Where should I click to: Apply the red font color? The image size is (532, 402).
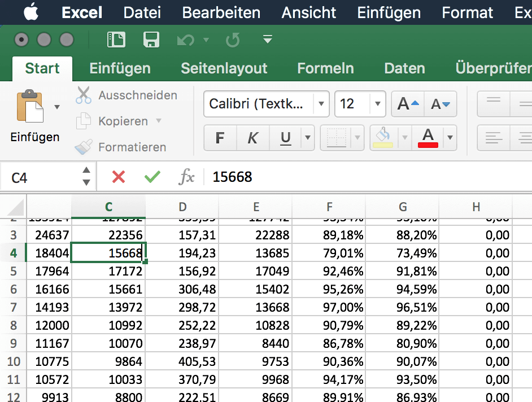pyautogui.click(x=428, y=138)
